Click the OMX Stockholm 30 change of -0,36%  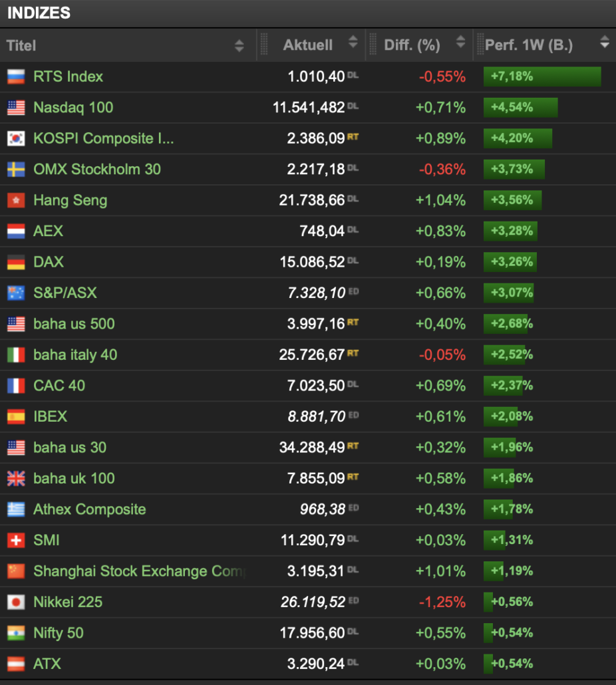(x=442, y=170)
